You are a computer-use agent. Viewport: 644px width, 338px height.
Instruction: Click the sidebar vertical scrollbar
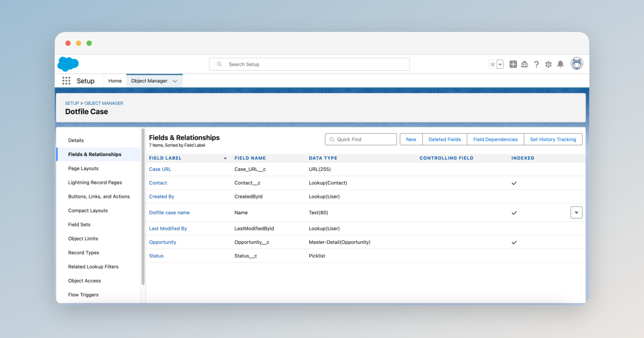[x=143, y=206]
